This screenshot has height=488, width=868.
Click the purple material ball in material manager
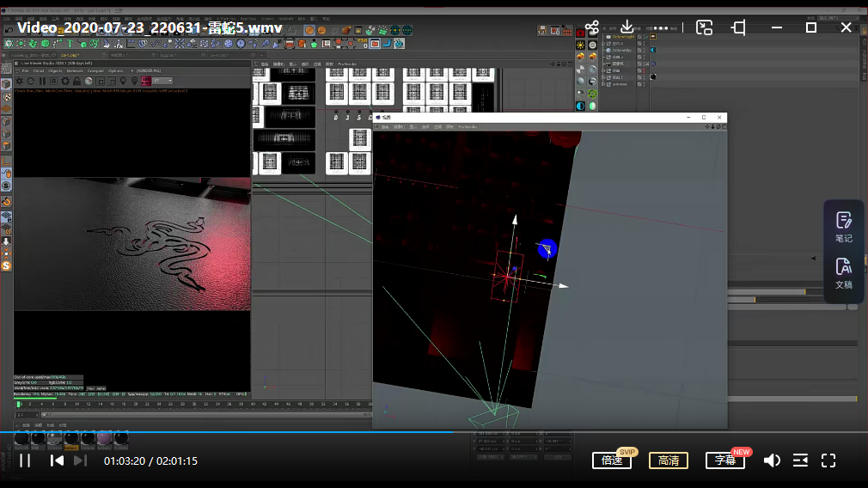click(104, 439)
